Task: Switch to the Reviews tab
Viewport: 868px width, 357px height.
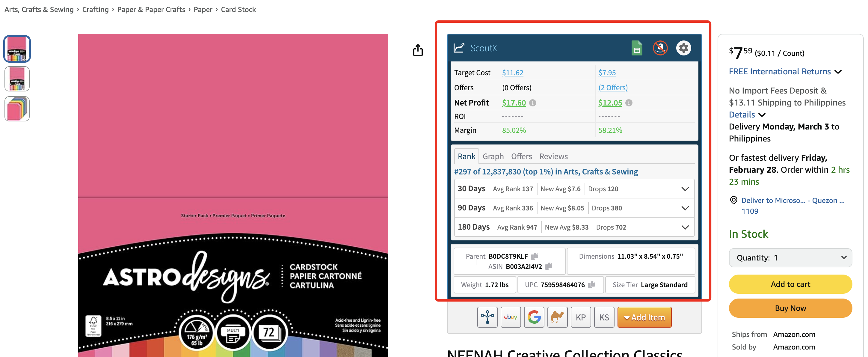Action: click(553, 156)
